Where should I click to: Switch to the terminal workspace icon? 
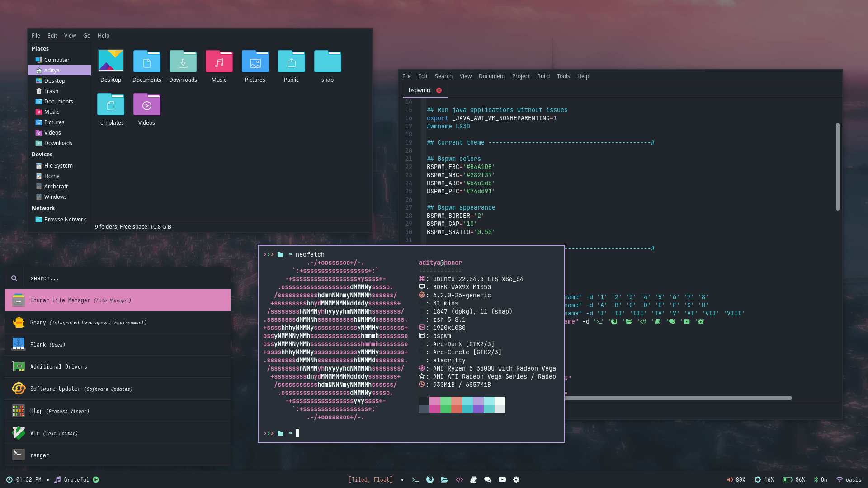(415, 480)
